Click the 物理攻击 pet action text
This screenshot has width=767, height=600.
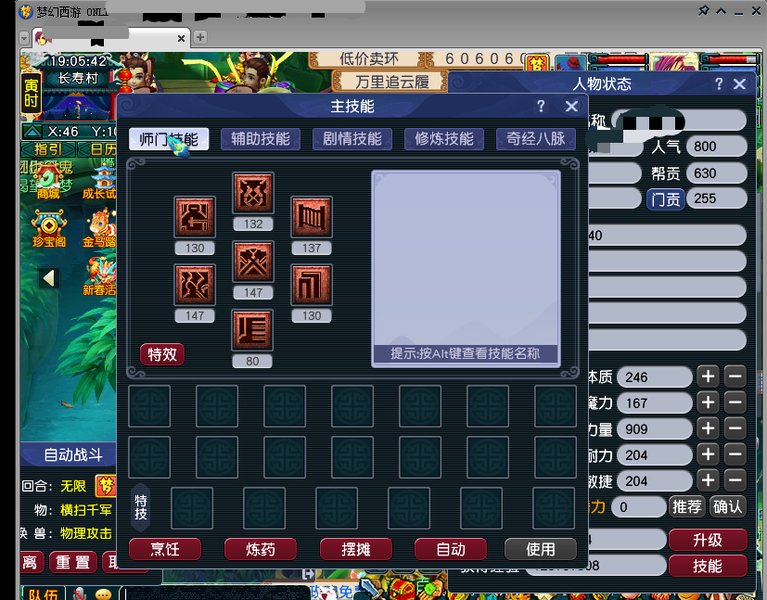(x=86, y=533)
